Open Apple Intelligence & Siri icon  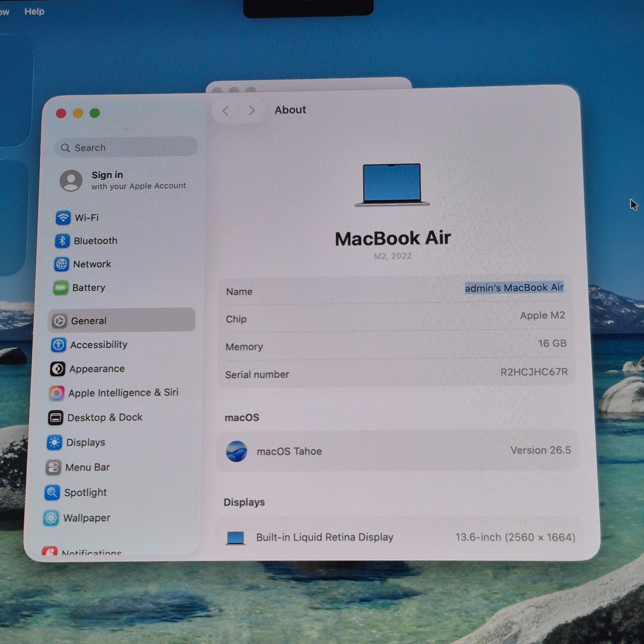(56, 393)
